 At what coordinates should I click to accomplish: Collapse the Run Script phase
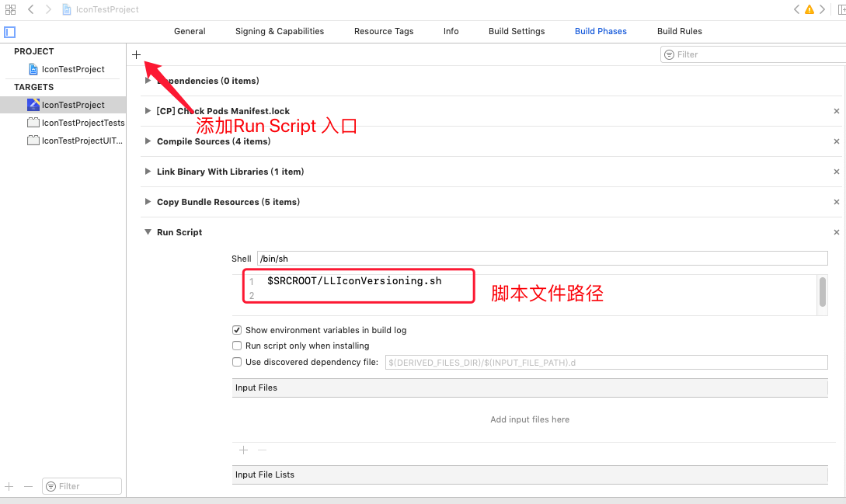pos(148,232)
